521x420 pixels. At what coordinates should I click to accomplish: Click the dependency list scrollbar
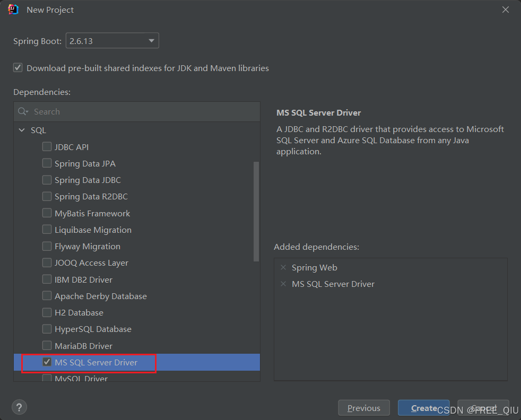pyautogui.click(x=256, y=212)
